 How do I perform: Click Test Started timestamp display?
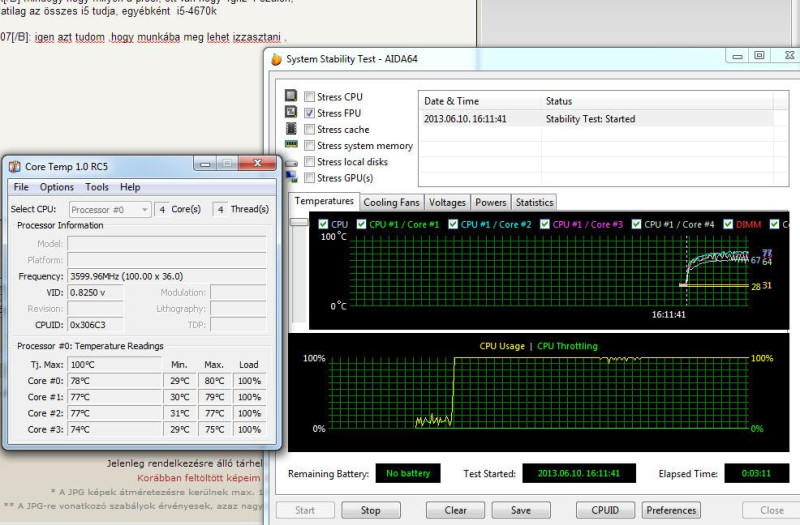[579, 473]
